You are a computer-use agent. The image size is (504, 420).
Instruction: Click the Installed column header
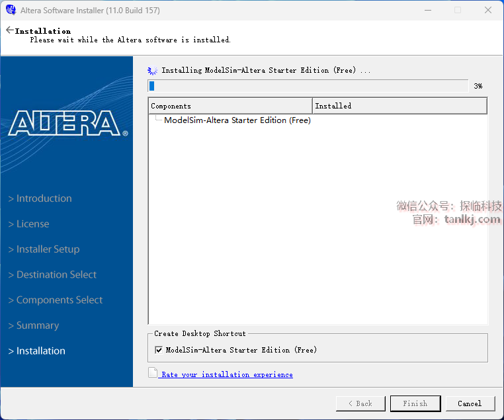[399, 106]
